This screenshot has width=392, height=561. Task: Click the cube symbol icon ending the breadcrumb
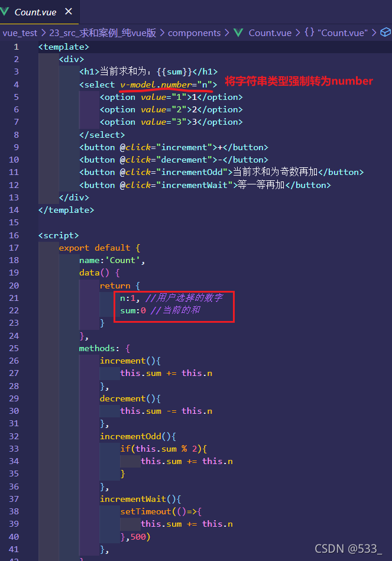pyautogui.click(x=385, y=33)
